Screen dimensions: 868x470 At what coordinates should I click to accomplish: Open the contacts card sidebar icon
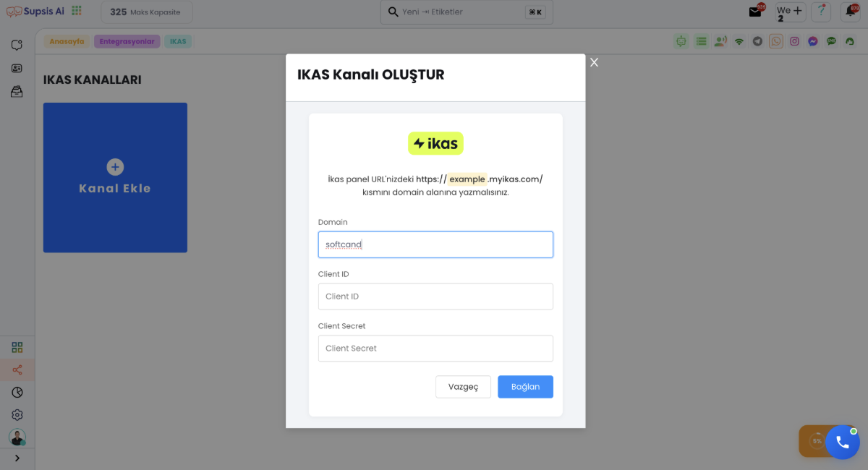[17, 69]
